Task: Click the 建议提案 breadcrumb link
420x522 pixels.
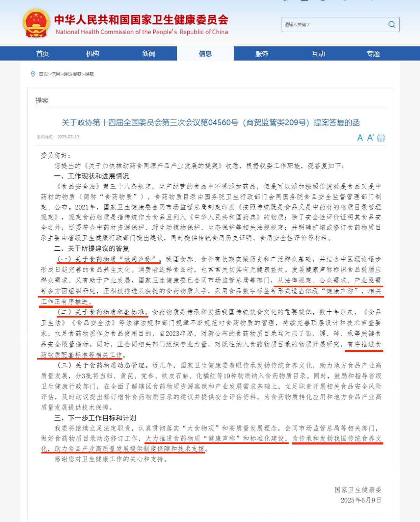Action: pyautogui.click(x=72, y=74)
